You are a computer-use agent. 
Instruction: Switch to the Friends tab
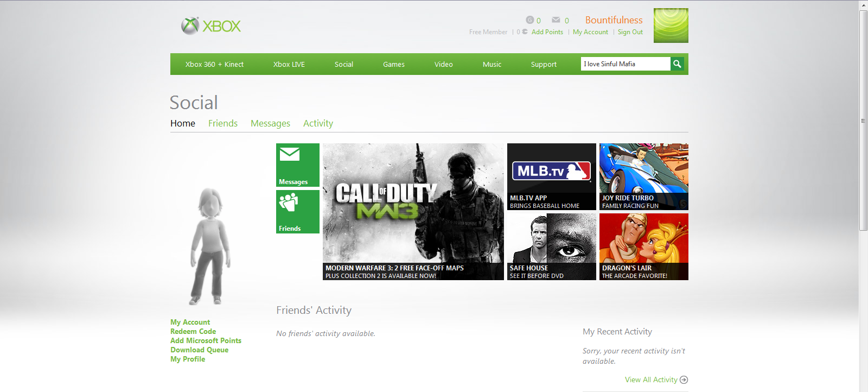pos(223,123)
